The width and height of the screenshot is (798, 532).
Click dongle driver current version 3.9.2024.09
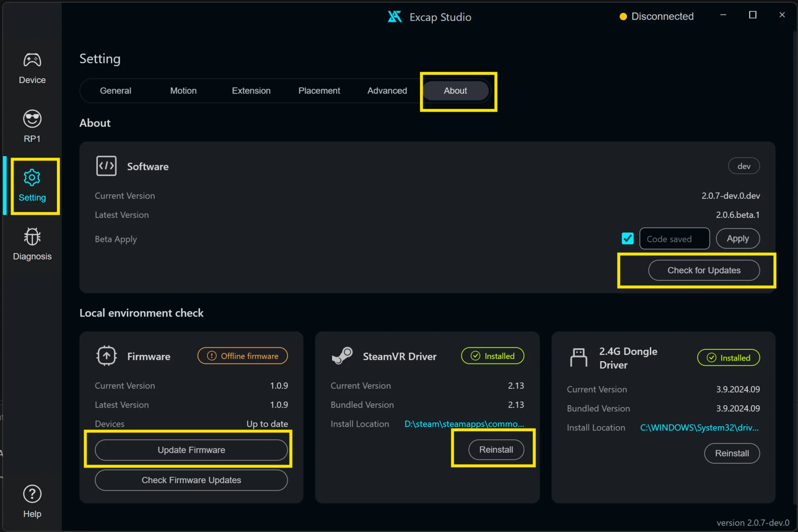[738, 389]
